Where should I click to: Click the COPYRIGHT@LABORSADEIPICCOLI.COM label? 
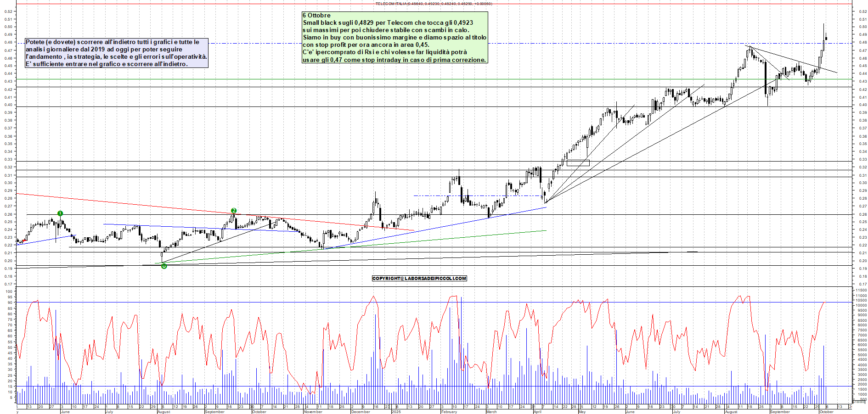tap(419, 279)
